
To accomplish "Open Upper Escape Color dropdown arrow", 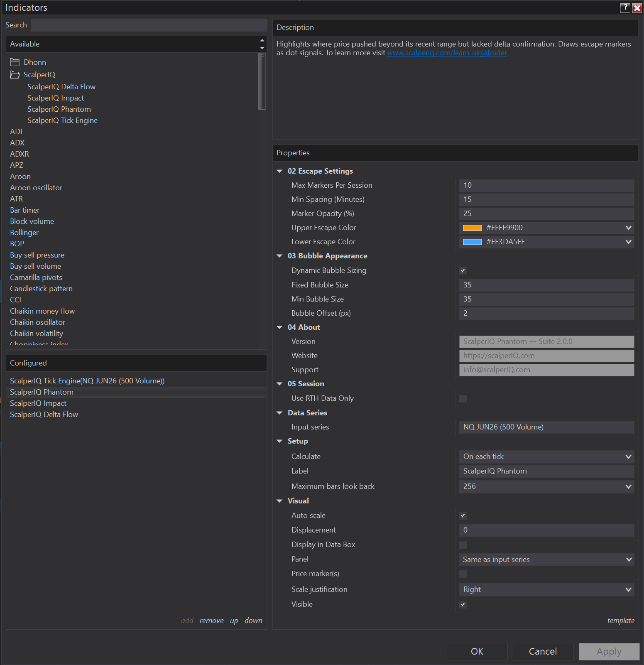I will (628, 228).
